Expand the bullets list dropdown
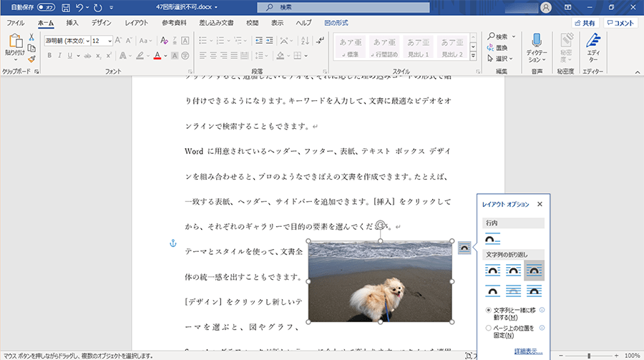This screenshot has width=644, height=360. (x=211, y=40)
